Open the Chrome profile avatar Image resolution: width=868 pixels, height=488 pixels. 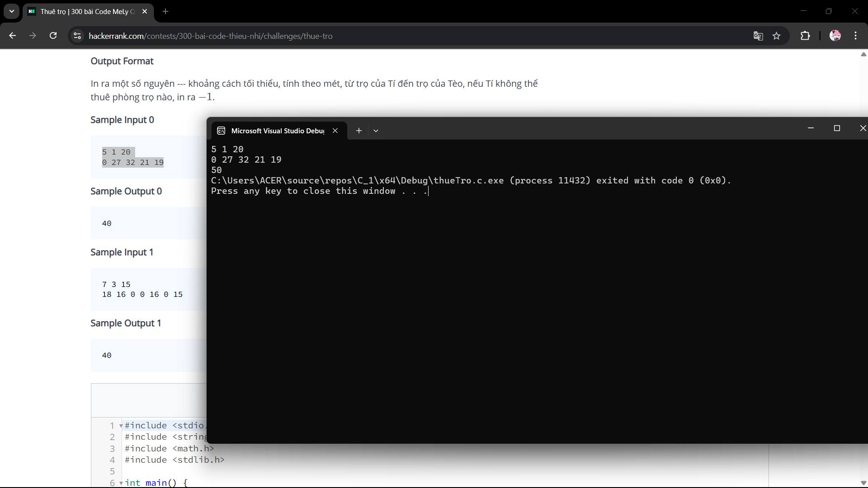pos(835,36)
